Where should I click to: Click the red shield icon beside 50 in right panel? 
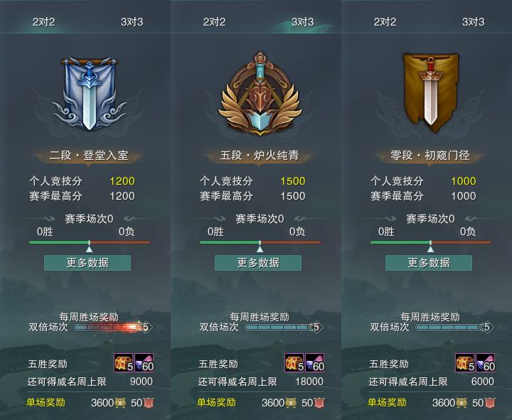pyautogui.click(x=490, y=403)
